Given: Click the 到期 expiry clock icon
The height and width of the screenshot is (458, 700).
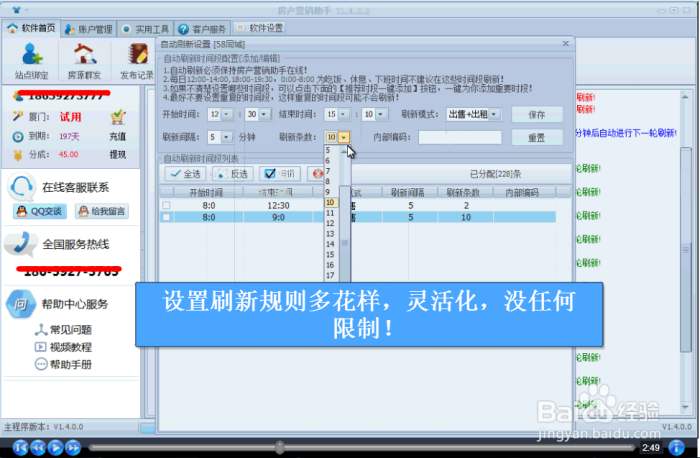Looking at the screenshot, I should pos(18,137).
